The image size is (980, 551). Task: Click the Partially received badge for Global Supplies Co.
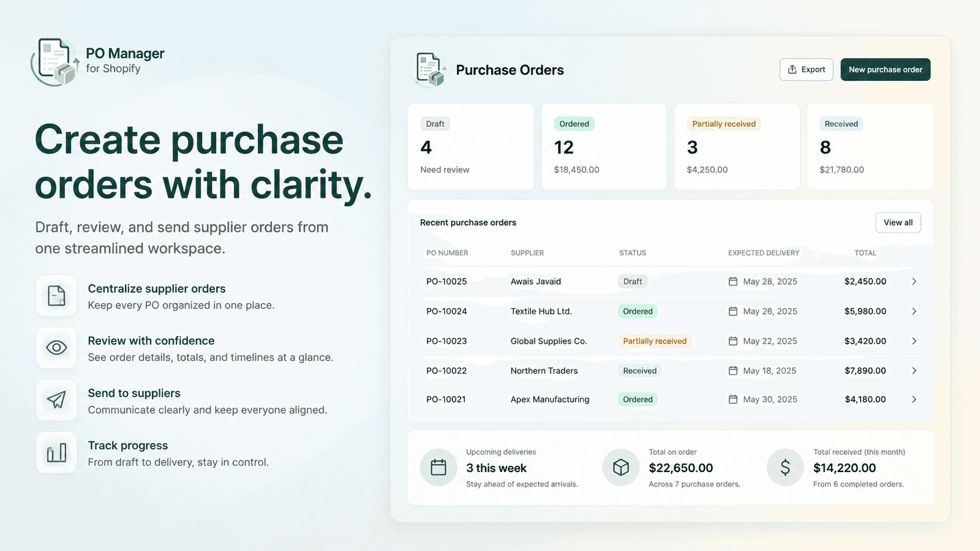click(x=655, y=341)
